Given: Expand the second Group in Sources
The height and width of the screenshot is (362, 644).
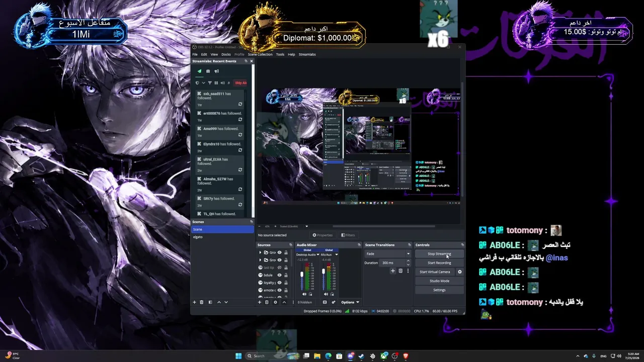Looking at the screenshot, I should pos(260,260).
